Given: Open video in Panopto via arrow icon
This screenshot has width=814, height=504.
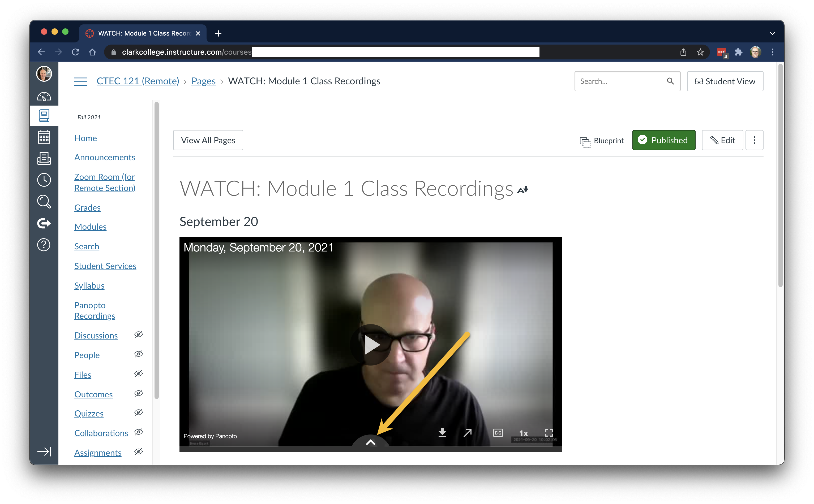Looking at the screenshot, I should [x=468, y=433].
